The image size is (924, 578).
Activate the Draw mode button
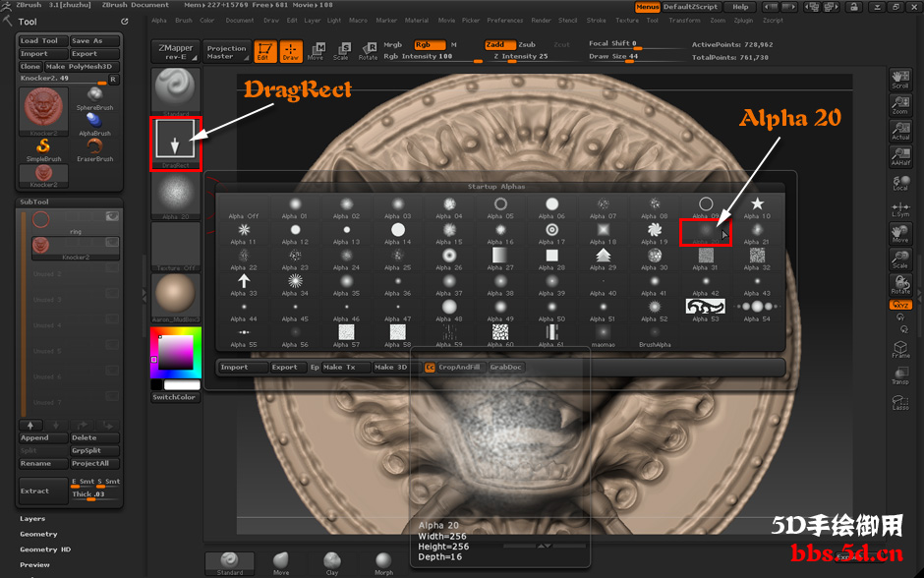coord(291,51)
